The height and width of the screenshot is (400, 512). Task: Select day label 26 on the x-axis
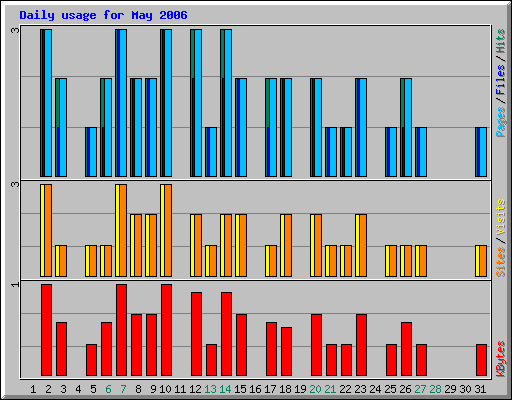(405, 389)
